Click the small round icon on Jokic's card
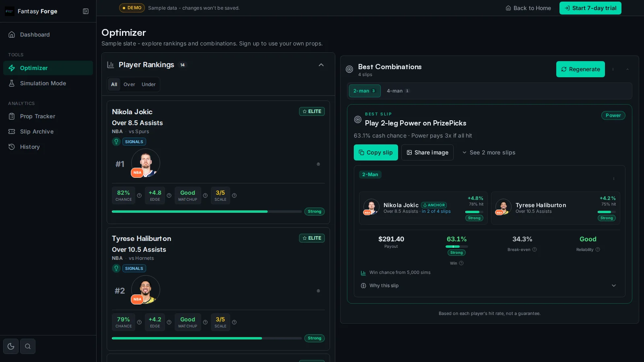The height and width of the screenshot is (362, 644). (x=318, y=164)
